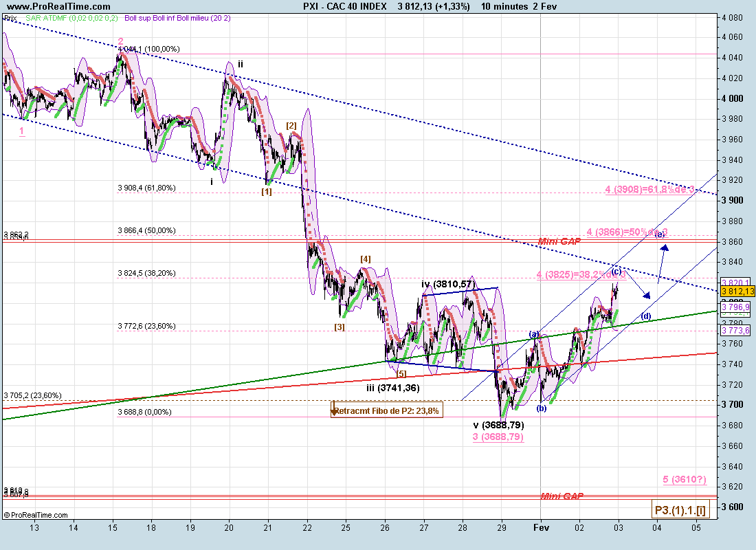
Task: Click the '3 900' price axis tick
Action: (x=733, y=200)
